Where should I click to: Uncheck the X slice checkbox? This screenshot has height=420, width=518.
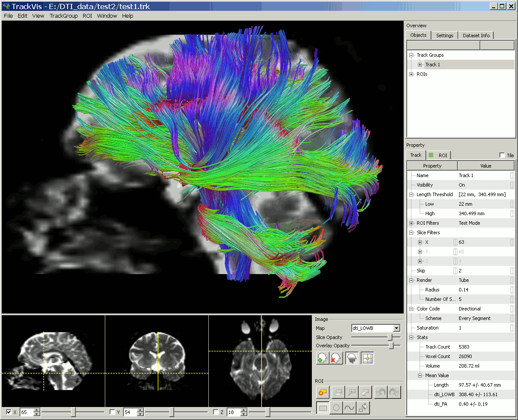click(9, 412)
